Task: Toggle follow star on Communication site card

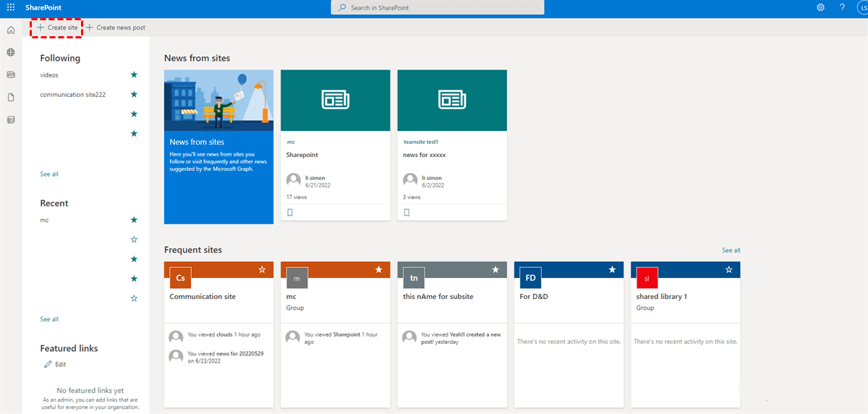Action: [262, 269]
